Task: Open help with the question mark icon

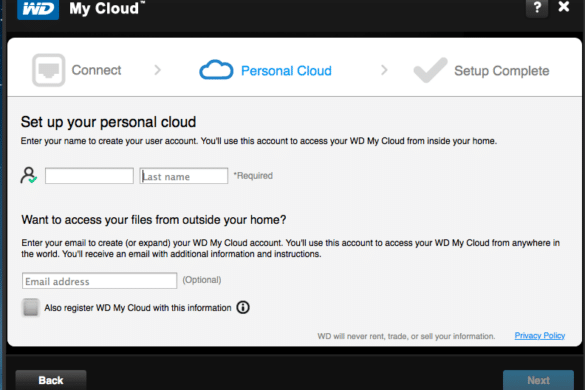Action: click(x=537, y=8)
